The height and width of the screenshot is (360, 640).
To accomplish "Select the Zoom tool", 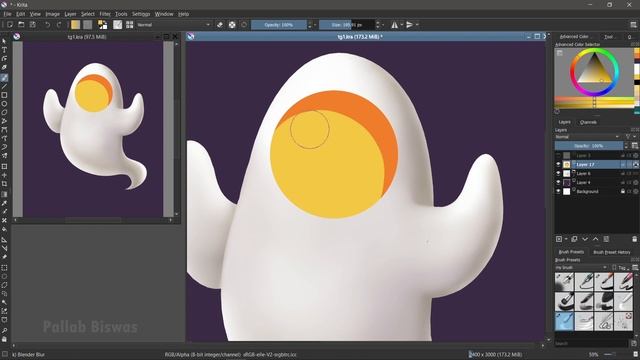I will pos(4,330).
